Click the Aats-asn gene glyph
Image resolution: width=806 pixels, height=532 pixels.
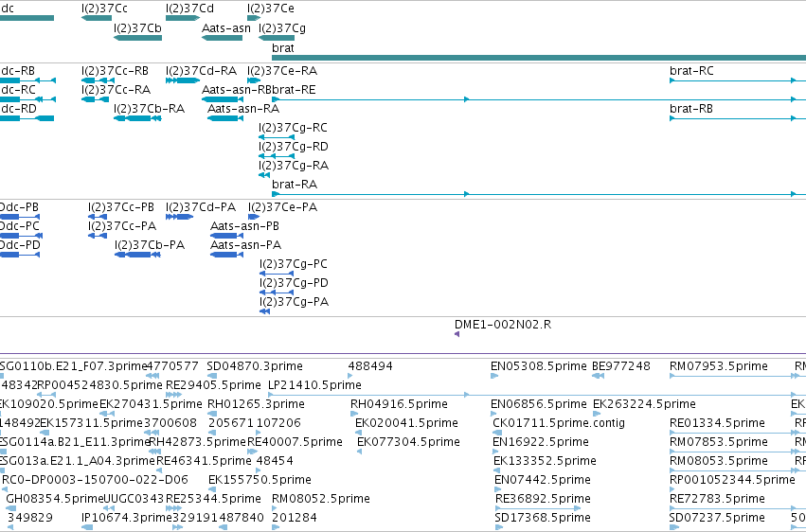222,38
